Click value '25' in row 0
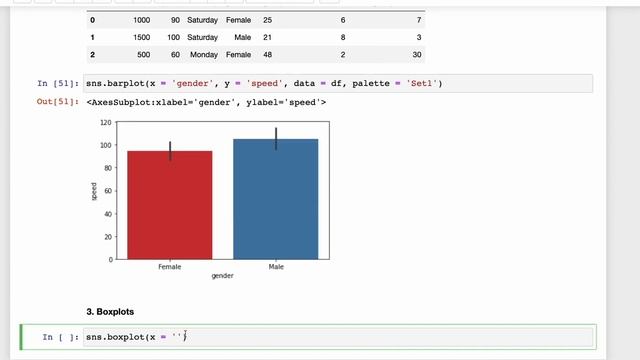Viewport: 640px width, 360px height. coord(267,20)
